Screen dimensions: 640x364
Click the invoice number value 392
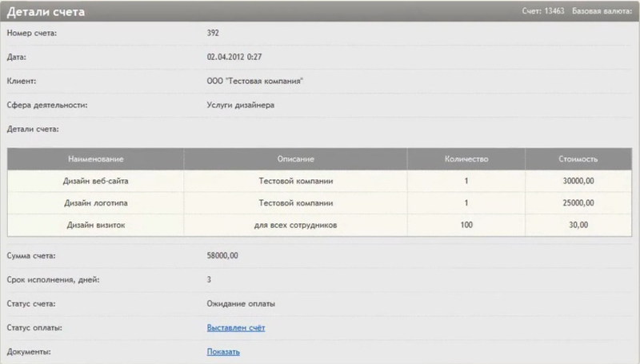coord(213,33)
